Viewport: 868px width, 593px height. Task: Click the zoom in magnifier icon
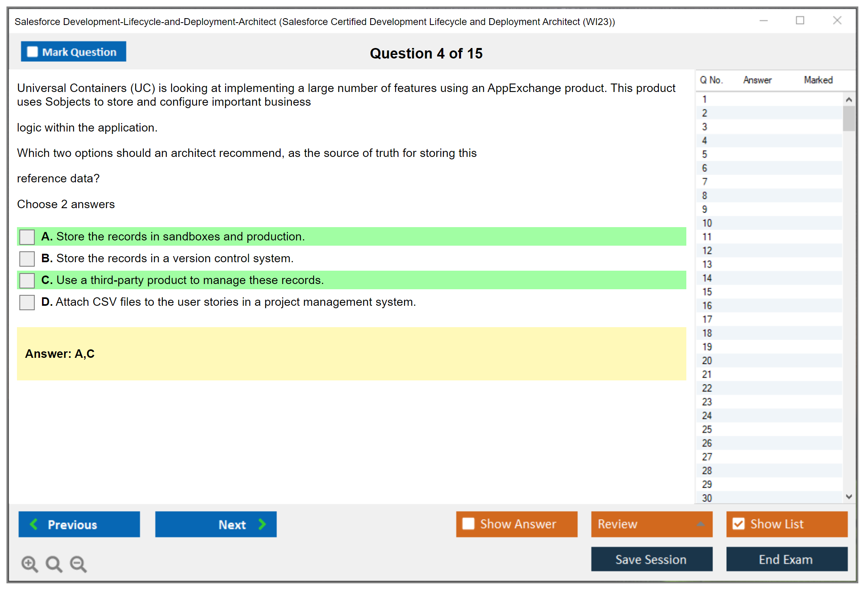(29, 564)
